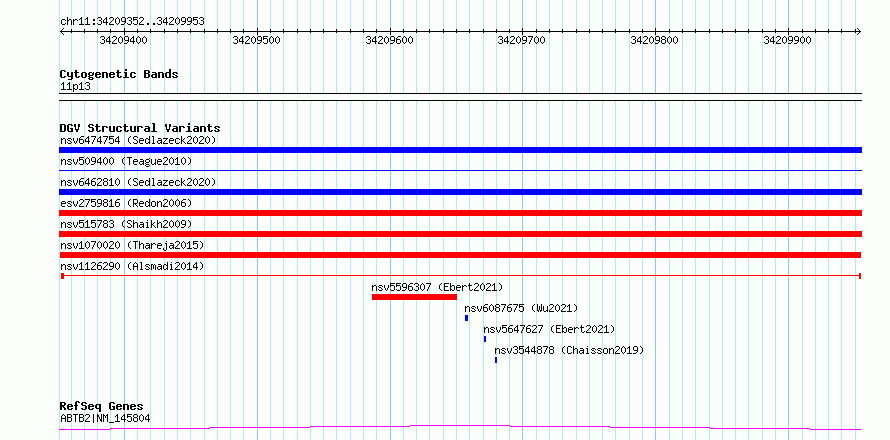Click the 11p13 band label
Viewport: 890px width, 440px height.
75,87
